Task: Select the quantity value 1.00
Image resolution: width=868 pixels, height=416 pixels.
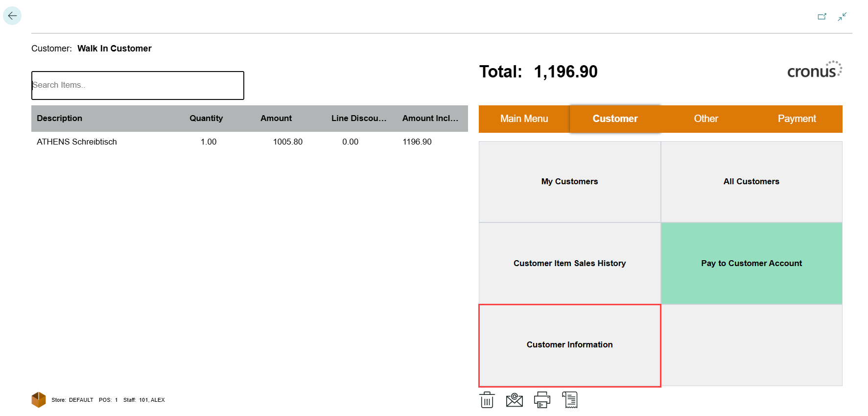Action: click(x=209, y=142)
